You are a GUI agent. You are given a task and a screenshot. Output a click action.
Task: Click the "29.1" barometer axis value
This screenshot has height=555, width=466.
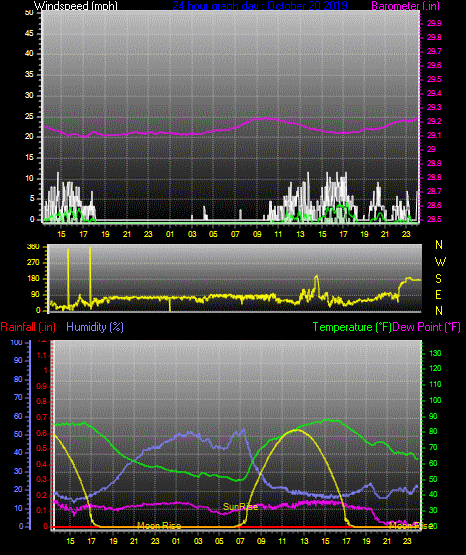pyautogui.click(x=434, y=136)
